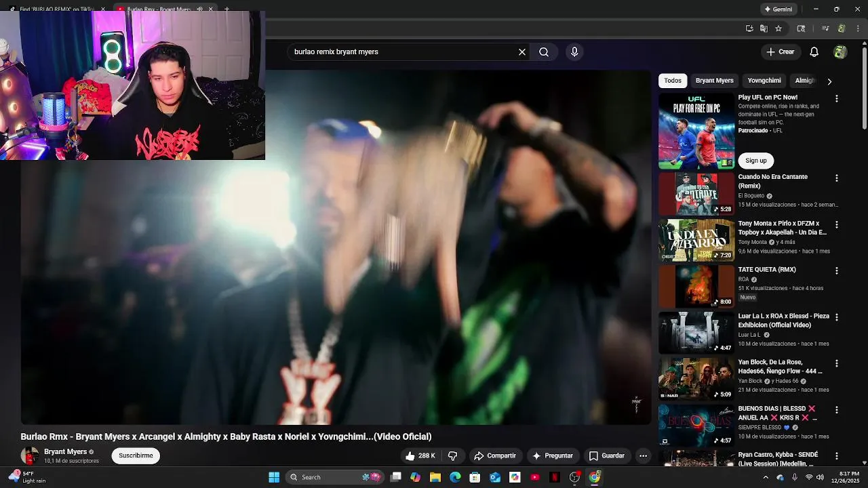
Task: Open options for Tony Monta video
Action: (837, 224)
